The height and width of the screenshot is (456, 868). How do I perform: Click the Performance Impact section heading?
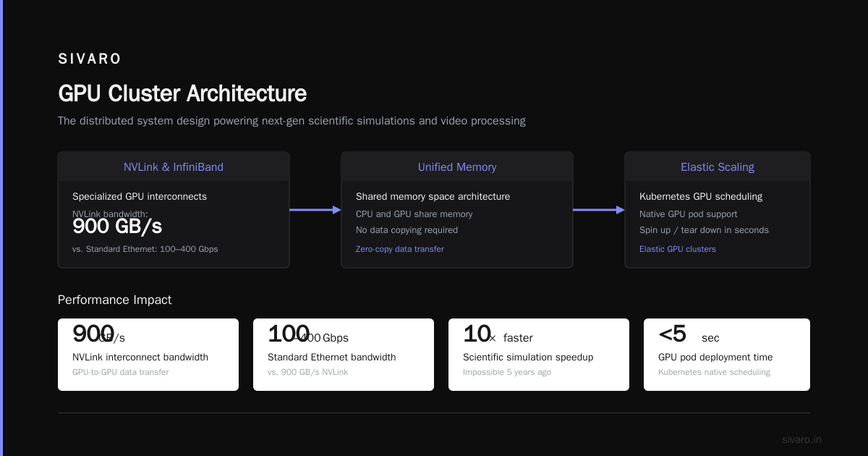coord(115,300)
